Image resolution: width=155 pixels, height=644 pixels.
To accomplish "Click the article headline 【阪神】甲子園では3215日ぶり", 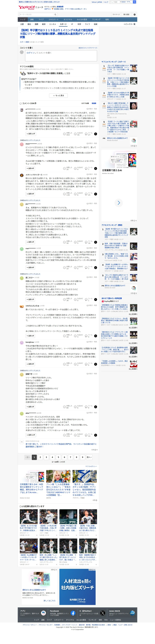I will coord(58,33).
